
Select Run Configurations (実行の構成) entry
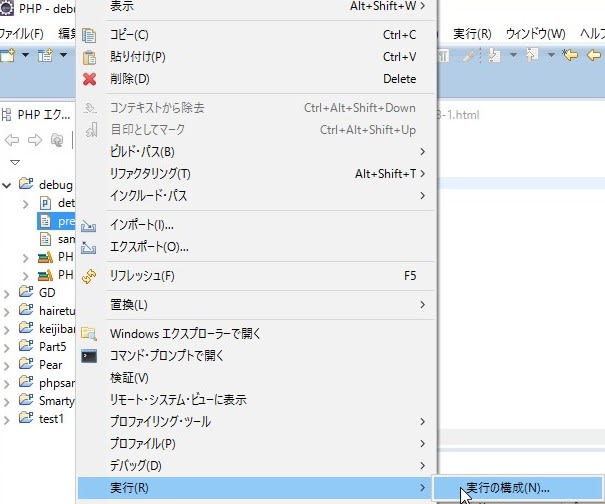[507, 487]
